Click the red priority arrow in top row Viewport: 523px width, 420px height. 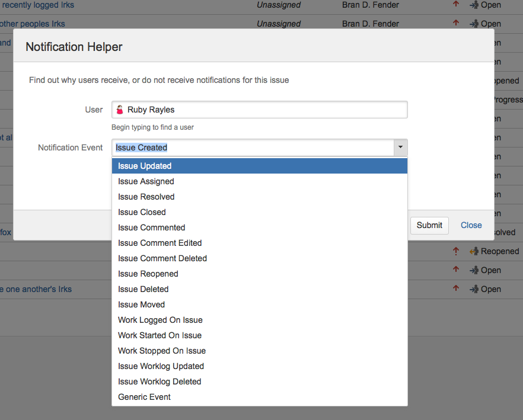click(x=456, y=5)
